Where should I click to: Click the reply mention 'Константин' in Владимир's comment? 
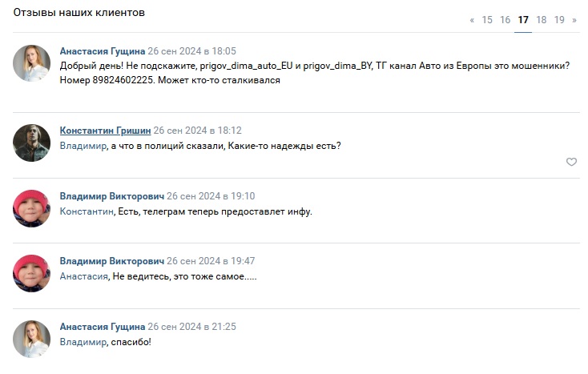point(87,211)
